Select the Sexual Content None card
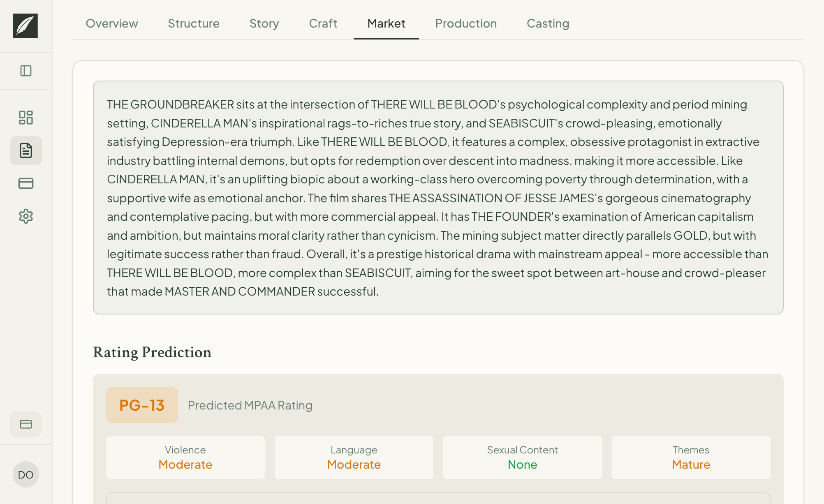The height and width of the screenshot is (504, 824). pyautogui.click(x=522, y=457)
